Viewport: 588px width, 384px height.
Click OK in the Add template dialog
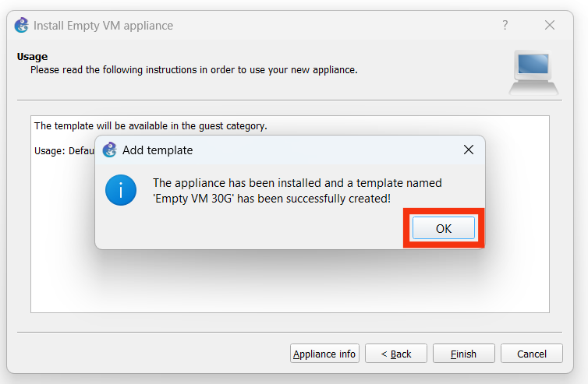pyautogui.click(x=444, y=228)
